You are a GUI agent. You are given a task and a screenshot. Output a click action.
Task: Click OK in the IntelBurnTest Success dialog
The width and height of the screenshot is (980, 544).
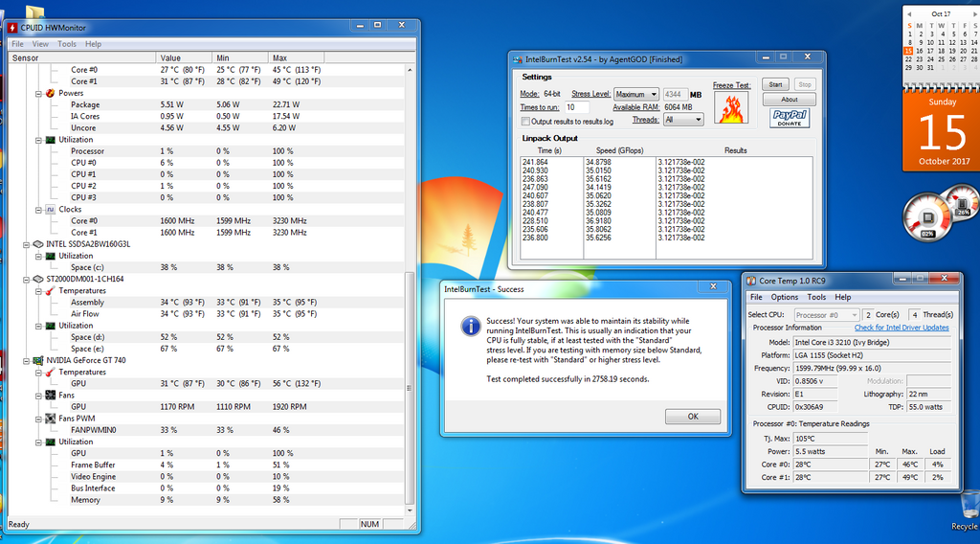tap(693, 417)
